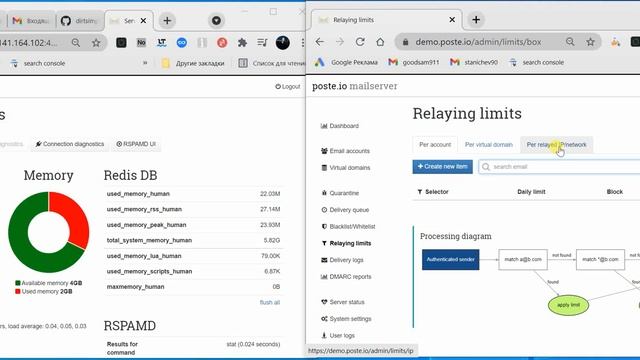Viewport: 640px width, 360px height.
Task: Click the total_system_memory_human row
Action: (x=193, y=240)
